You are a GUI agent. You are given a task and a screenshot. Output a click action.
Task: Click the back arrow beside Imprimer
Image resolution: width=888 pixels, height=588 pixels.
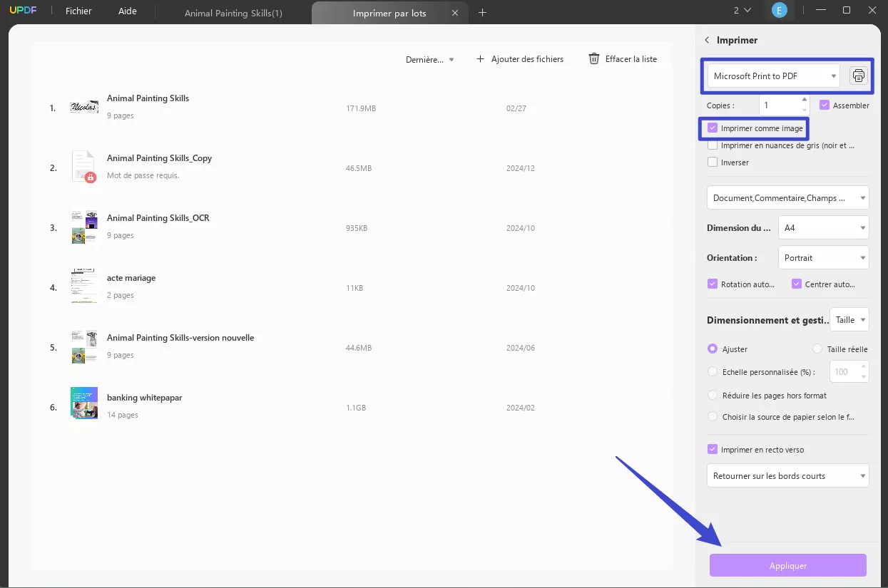[707, 41]
